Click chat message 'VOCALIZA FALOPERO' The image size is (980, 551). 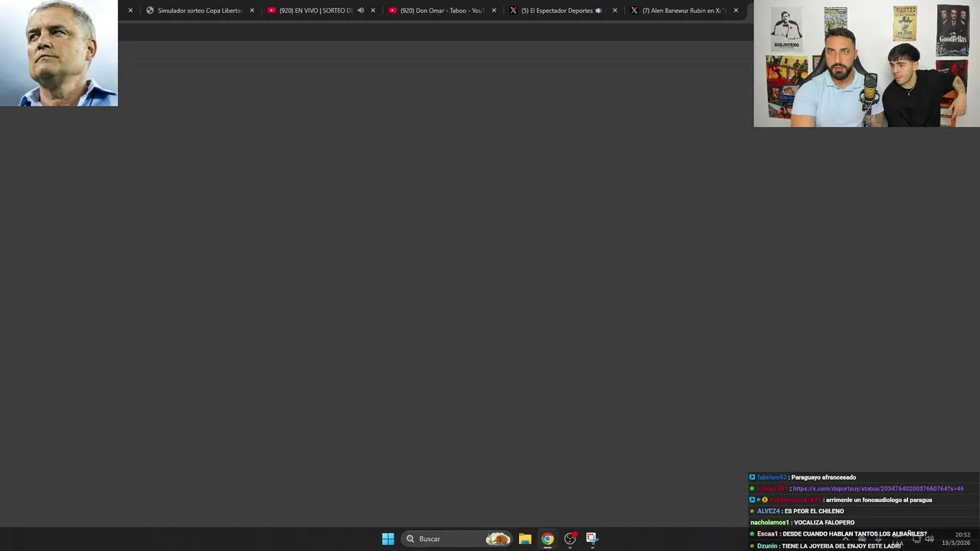point(824,523)
